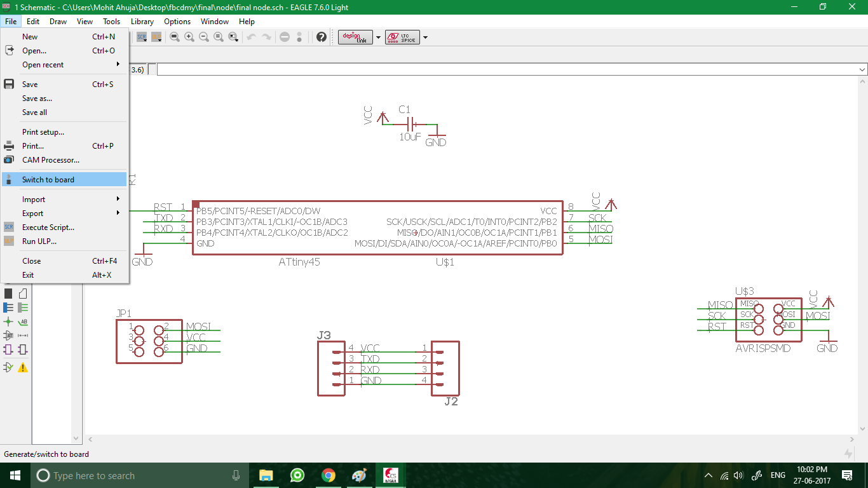This screenshot has height=488, width=868.
Task: Run a script via the SCR toolbar icon
Action: [x=142, y=37]
